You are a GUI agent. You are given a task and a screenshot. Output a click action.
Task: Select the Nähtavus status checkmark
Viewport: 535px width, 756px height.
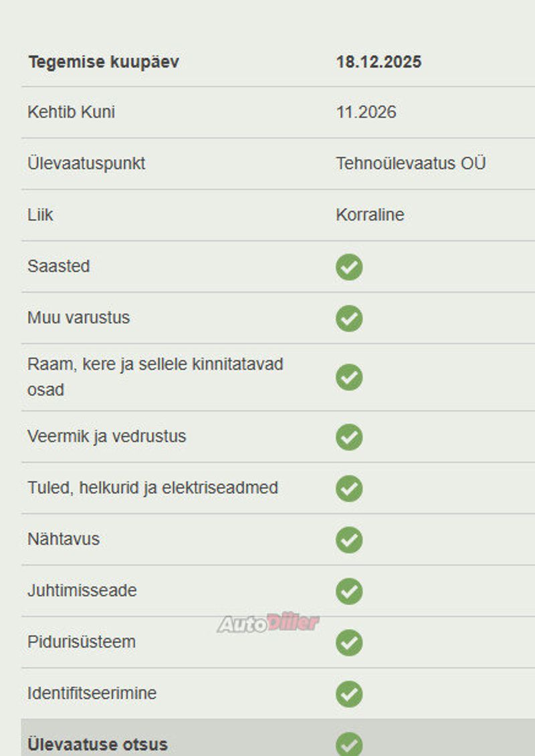coord(349,540)
